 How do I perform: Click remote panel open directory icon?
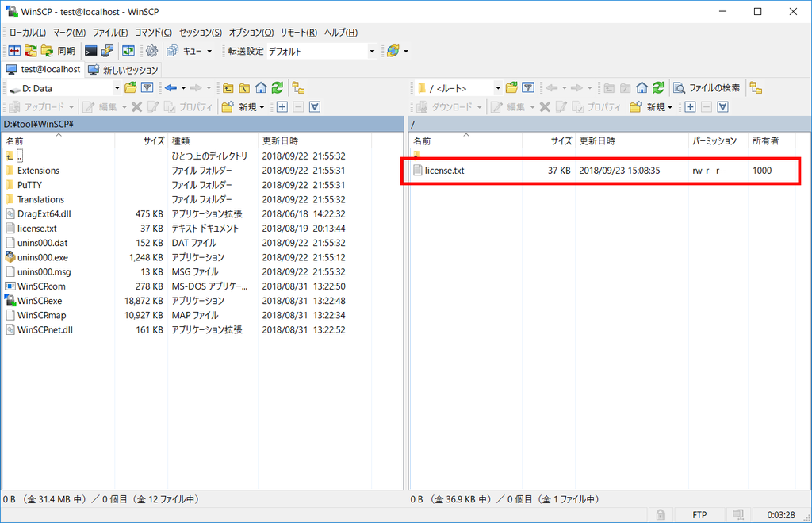pos(511,88)
